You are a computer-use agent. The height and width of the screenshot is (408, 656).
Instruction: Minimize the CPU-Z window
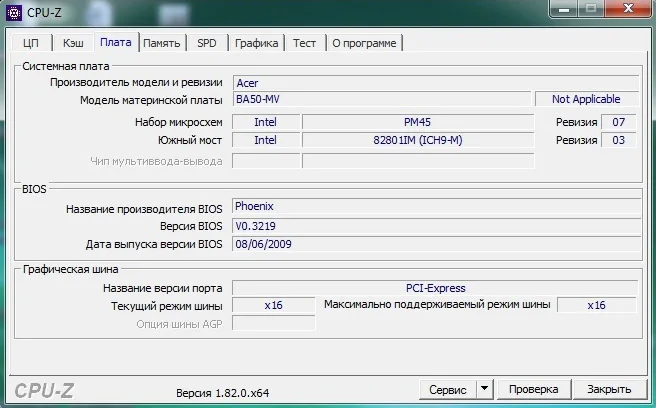pos(564,8)
